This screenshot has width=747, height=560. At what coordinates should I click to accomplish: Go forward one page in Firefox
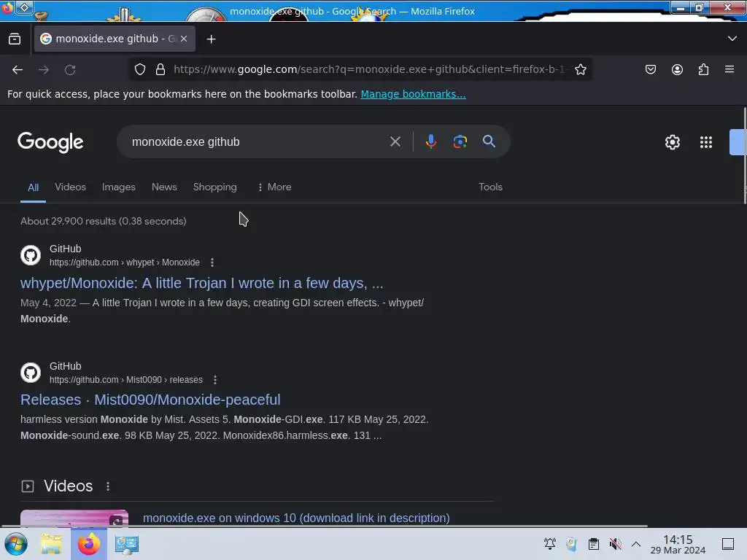44,69
